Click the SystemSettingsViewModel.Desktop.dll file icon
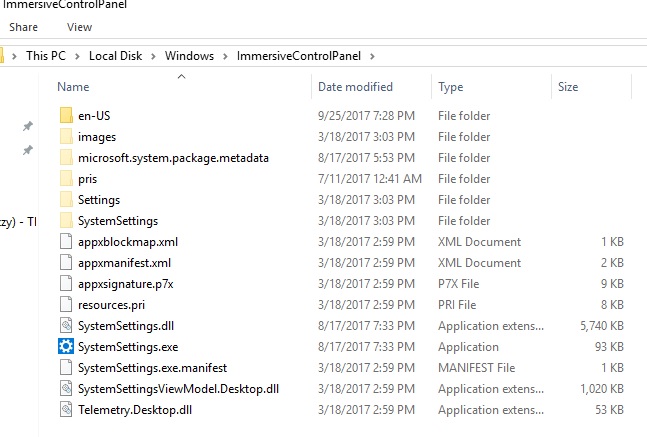The image size is (647, 437). tap(66, 389)
